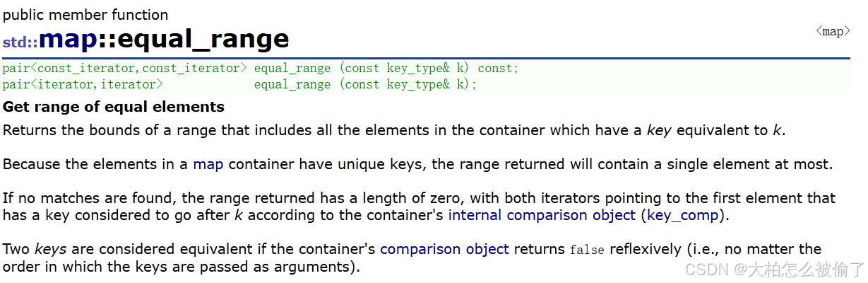Click the italic key word in description
The image size is (868, 283).
click(658, 130)
